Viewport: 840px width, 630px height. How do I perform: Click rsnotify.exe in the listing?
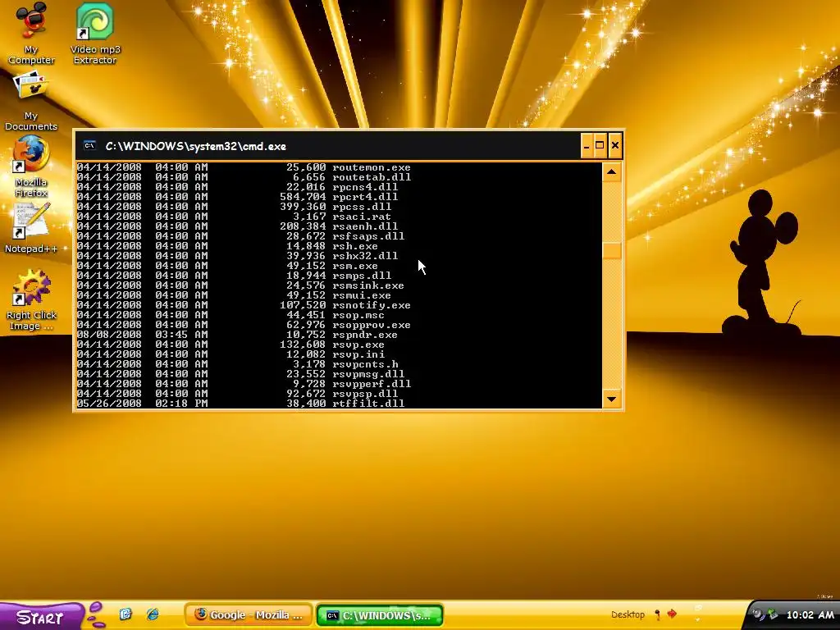tap(372, 305)
